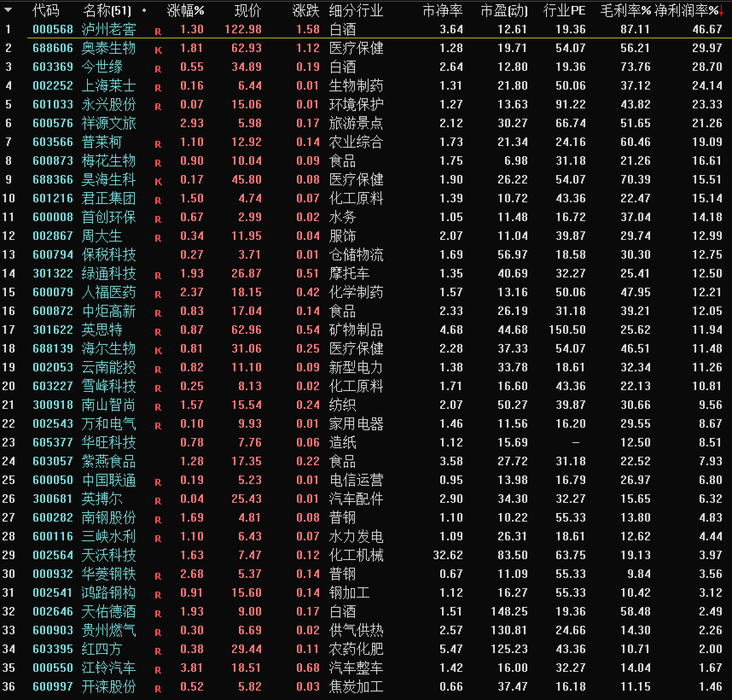Sort by 涨幅% column header

click(x=186, y=10)
